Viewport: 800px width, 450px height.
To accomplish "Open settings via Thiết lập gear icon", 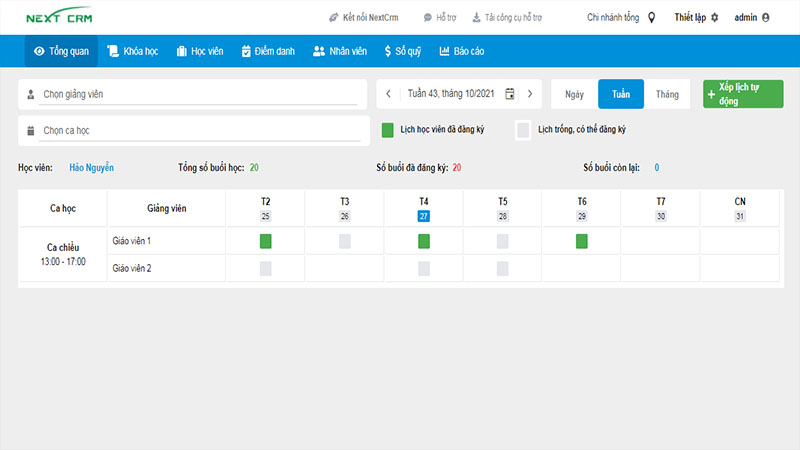I will (714, 17).
